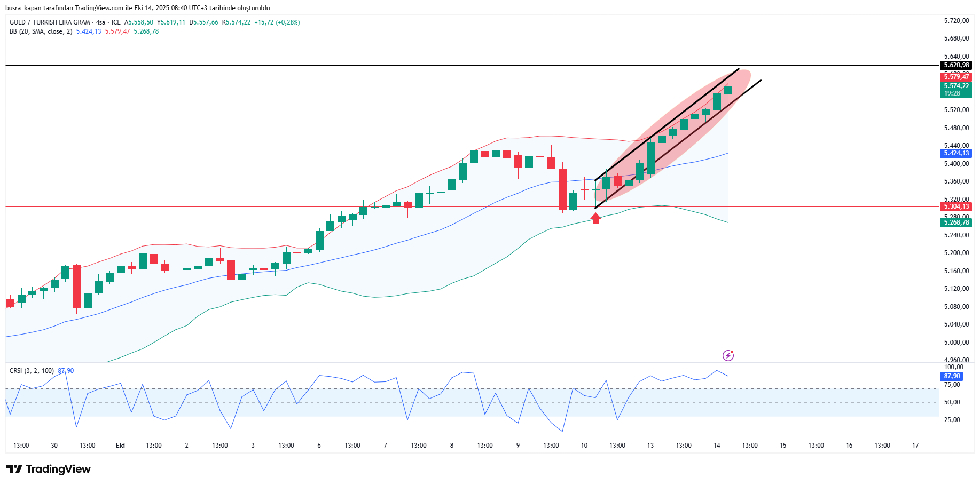980x485 pixels.
Task: Click the red 5.304,13 support price label
Action: (955, 206)
